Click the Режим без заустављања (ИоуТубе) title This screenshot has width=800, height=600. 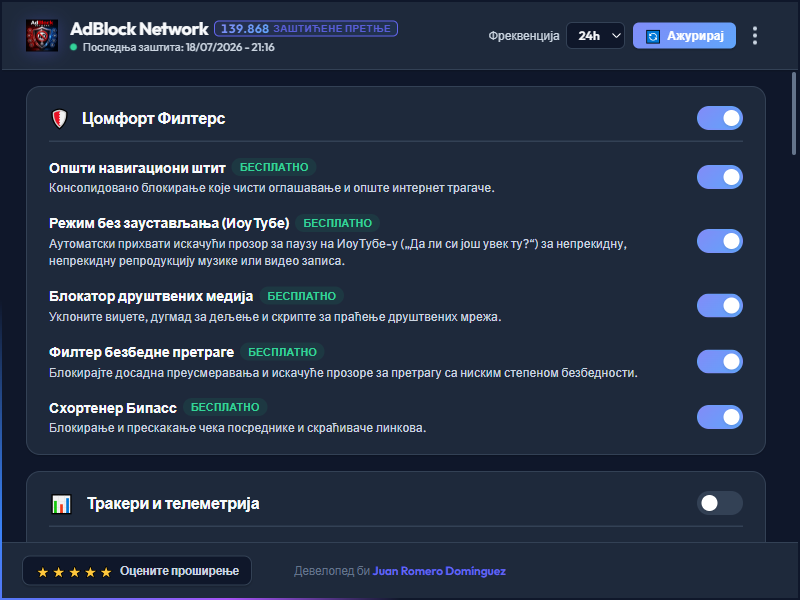pos(169,223)
